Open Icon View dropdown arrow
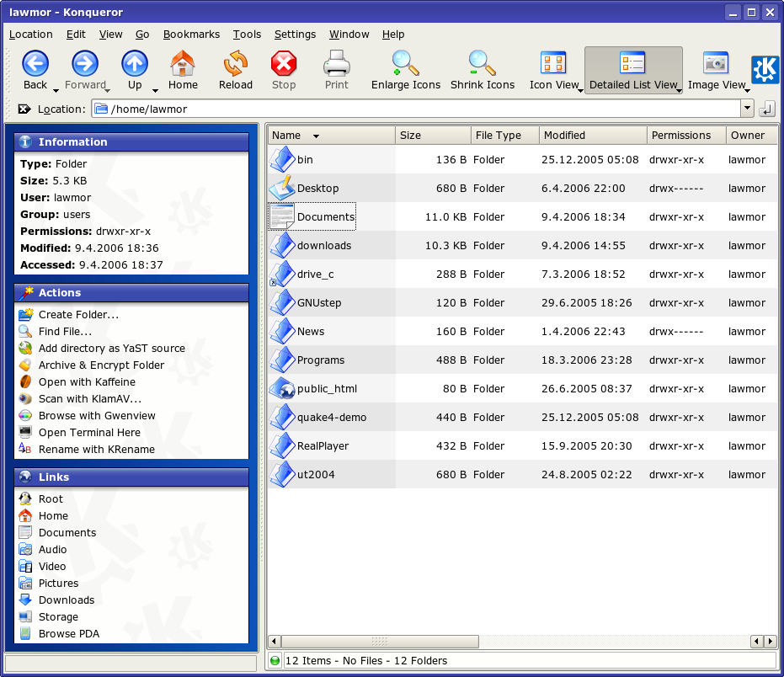This screenshot has width=784, height=677. tap(580, 90)
